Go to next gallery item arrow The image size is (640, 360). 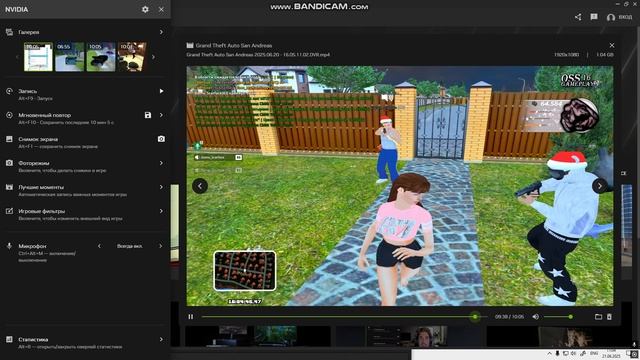pyautogui.click(x=600, y=186)
